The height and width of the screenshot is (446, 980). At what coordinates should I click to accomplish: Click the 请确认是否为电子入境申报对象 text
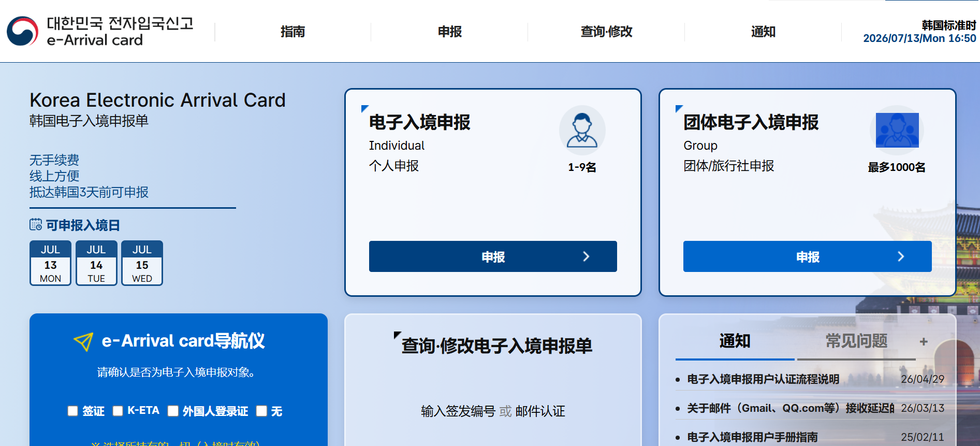point(176,372)
